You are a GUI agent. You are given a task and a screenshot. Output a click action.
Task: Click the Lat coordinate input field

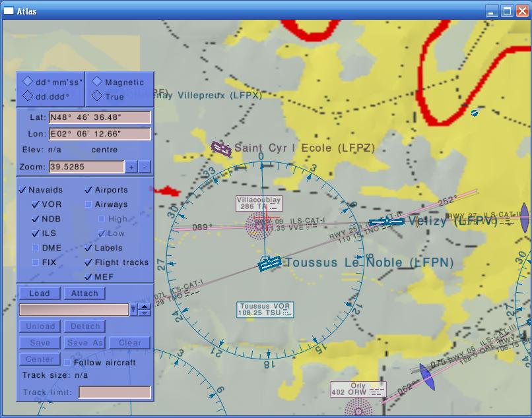click(x=100, y=117)
